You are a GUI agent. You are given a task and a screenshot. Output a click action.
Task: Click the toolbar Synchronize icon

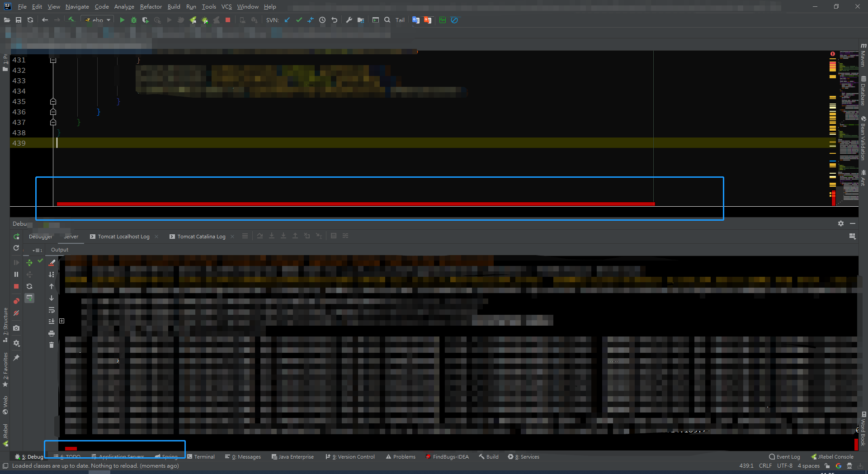pyautogui.click(x=30, y=20)
